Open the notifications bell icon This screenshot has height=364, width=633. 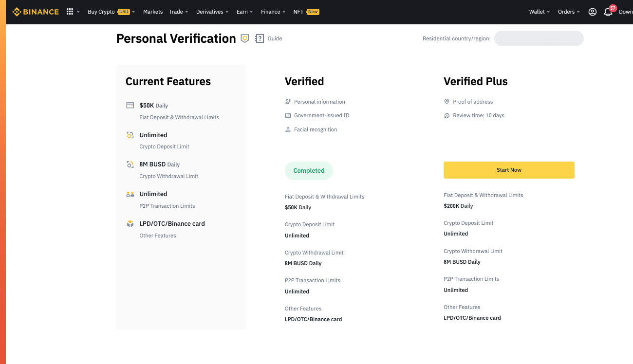pos(608,12)
